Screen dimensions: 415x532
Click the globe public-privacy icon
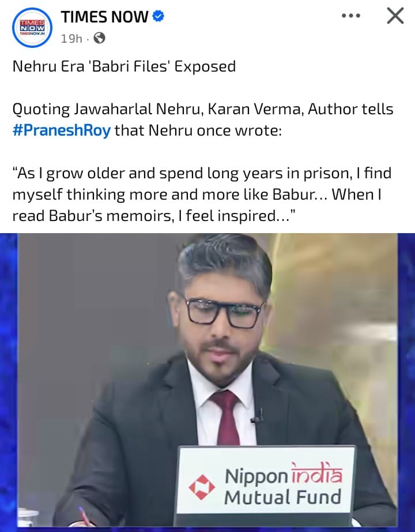[99, 38]
